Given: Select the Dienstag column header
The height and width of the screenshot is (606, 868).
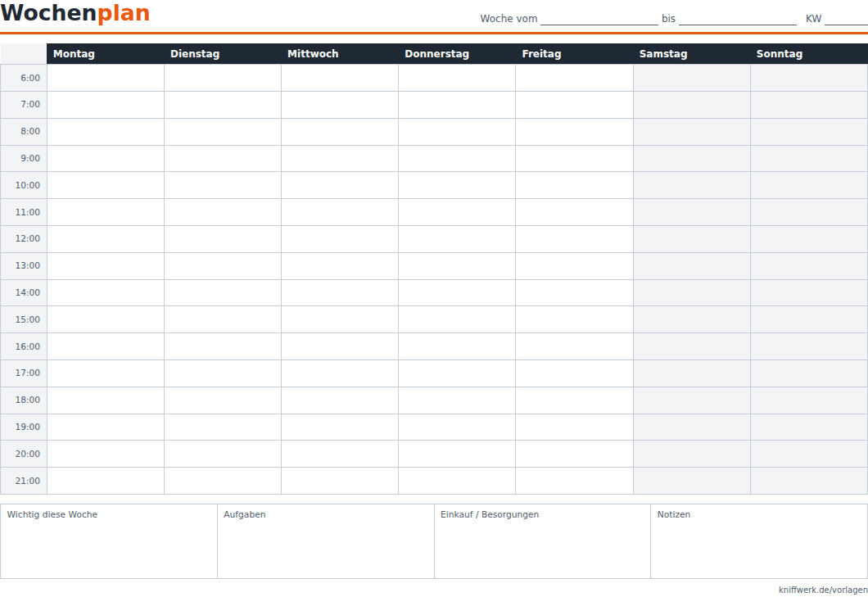Looking at the screenshot, I should pos(223,54).
